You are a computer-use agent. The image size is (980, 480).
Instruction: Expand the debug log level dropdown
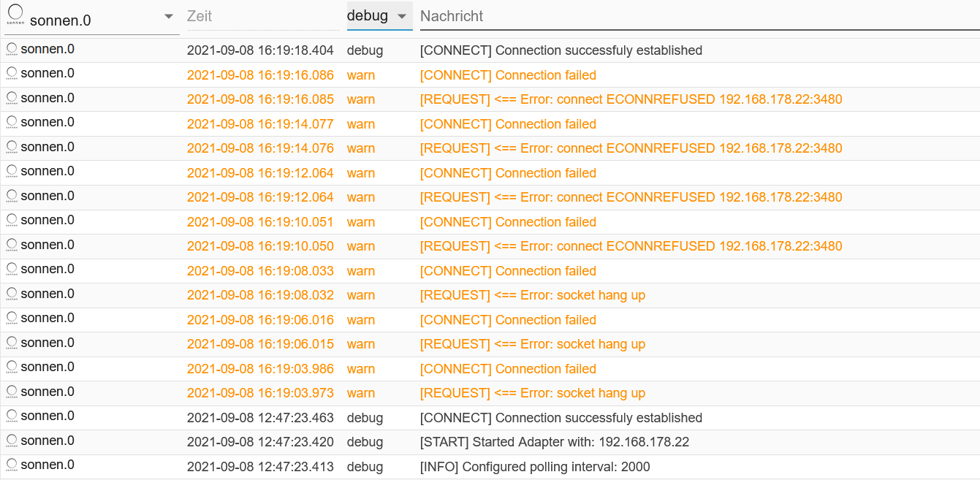click(x=401, y=16)
